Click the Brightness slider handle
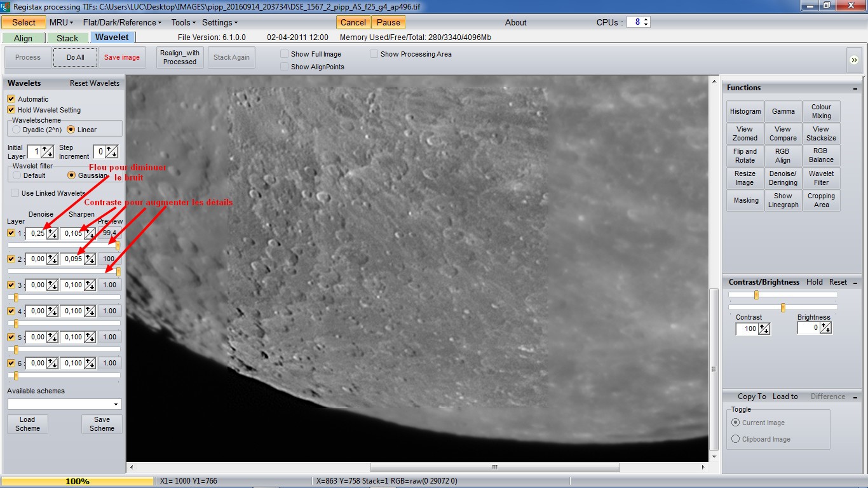The width and height of the screenshot is (868, 488). pos(783,308)
